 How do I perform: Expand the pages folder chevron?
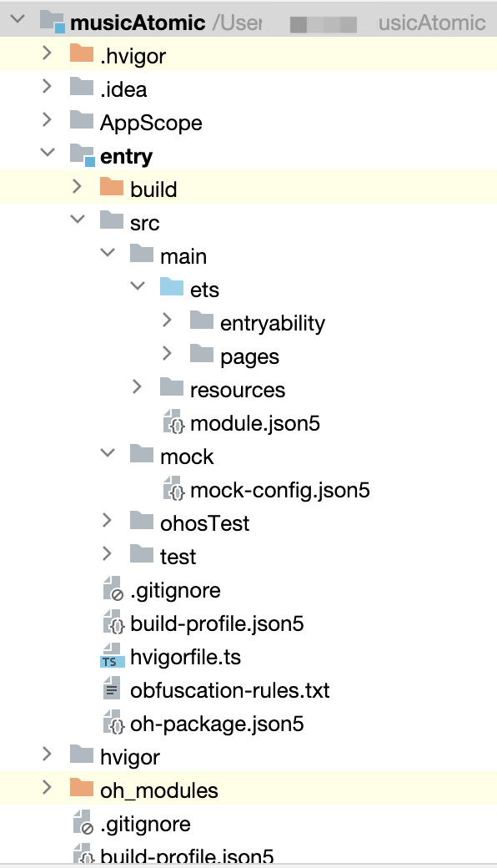point(167,353)
